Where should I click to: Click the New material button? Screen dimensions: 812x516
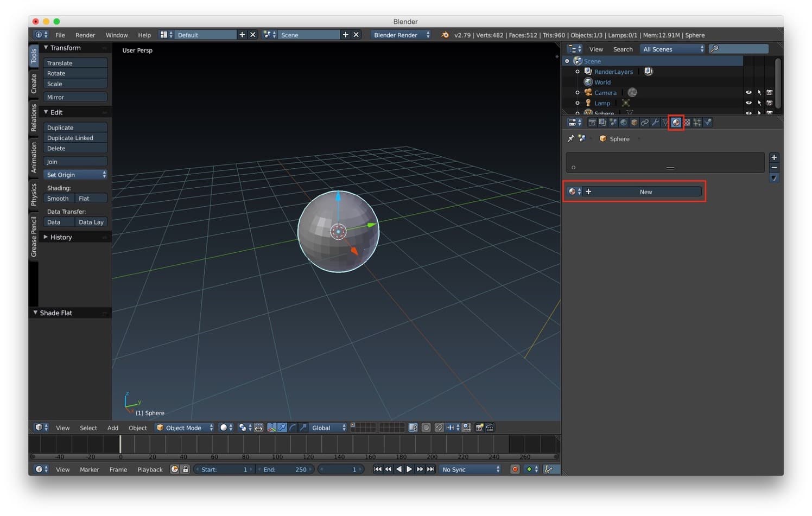pos(645,192)
